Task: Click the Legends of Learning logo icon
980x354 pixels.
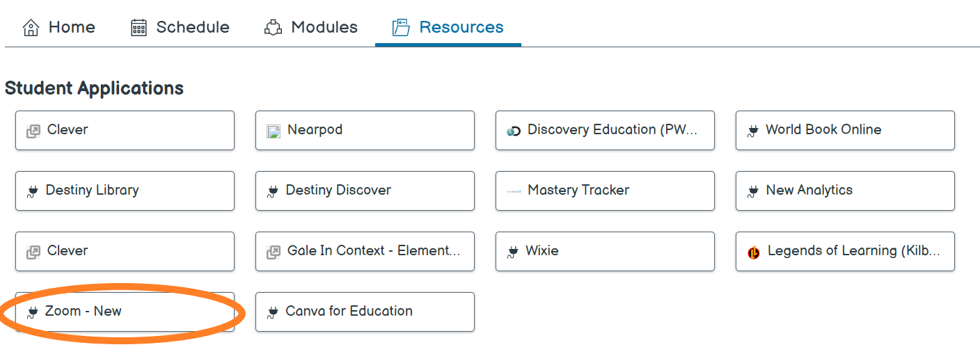Action: point(754,252)
